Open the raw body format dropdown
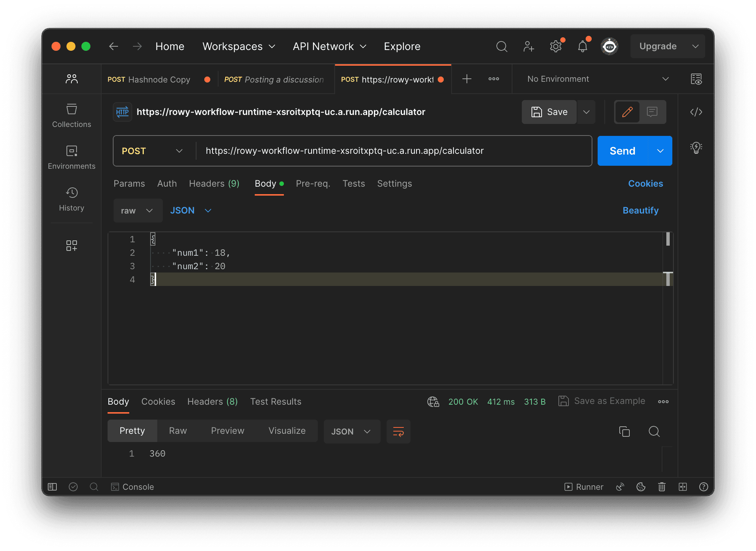The height and width of the screenshot is (551, 756). 137,210
